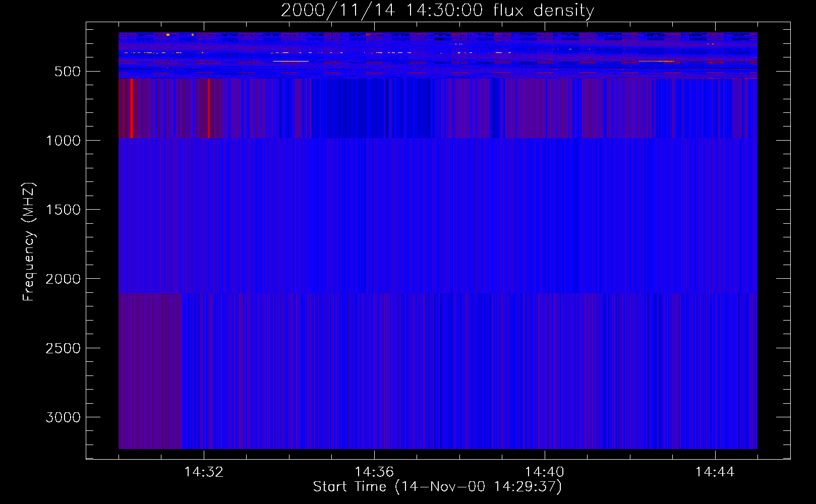Select the 'Frequency (MHZ)' y-axis label
Screen dimensions: 816x504
coord(29,242)
